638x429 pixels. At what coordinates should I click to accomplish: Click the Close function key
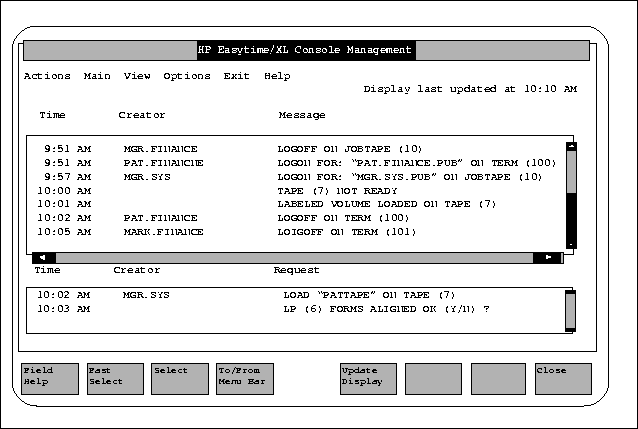pyautogui.click(x=563, y=379)
